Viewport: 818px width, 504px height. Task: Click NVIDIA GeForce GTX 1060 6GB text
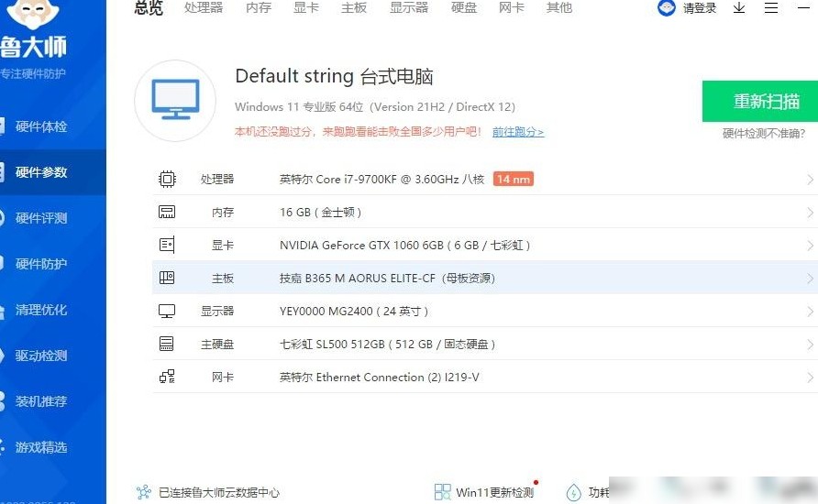coord(404,245)
